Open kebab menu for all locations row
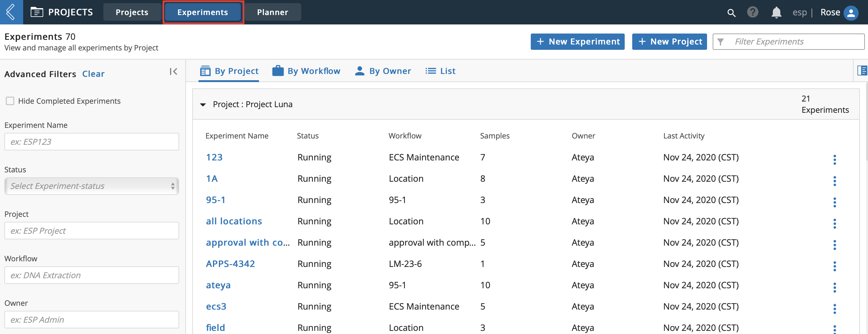868x334 pixels. pos(834,223)
